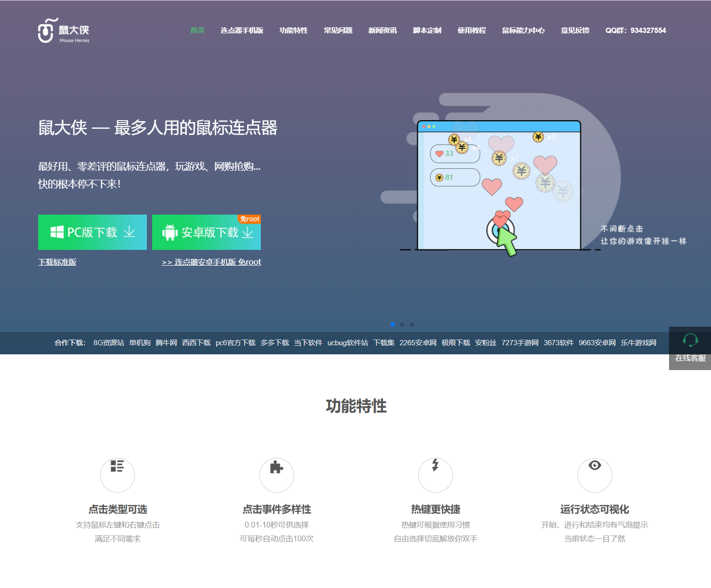Click the eye status visualization icon
This screenshot has width=711, height=588.
pos(595,465)
